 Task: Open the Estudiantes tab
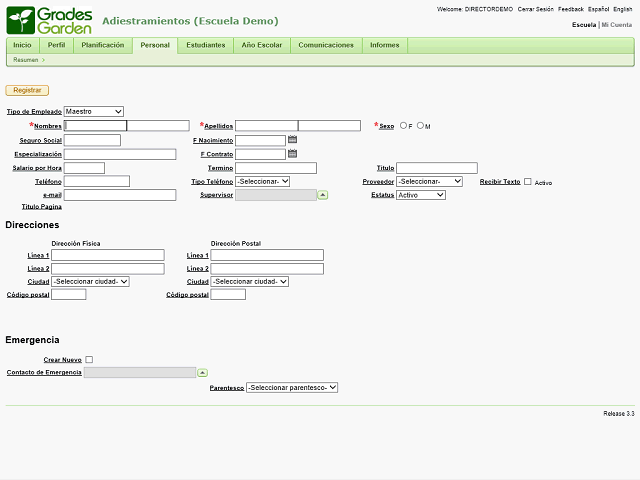(x=206, y=45)
